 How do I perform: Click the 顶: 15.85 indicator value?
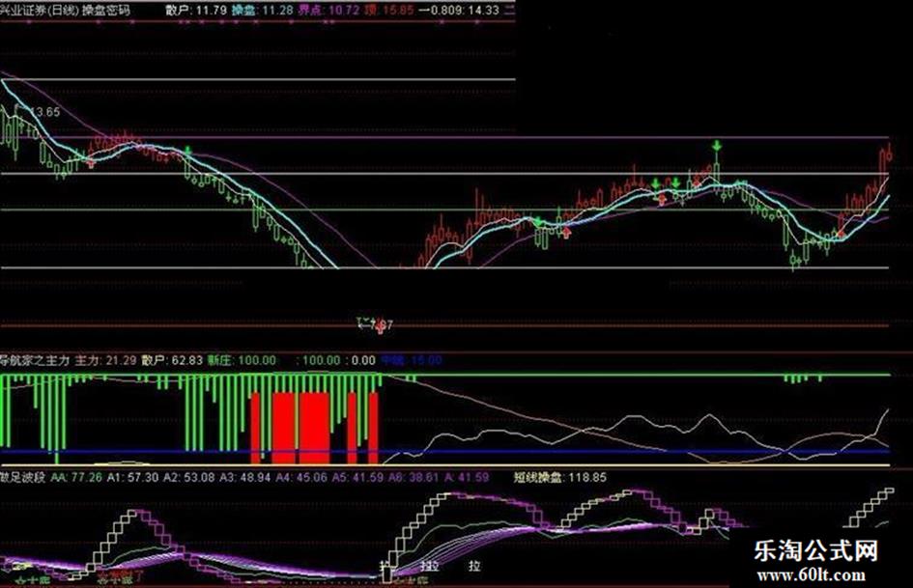coord(389,10)
